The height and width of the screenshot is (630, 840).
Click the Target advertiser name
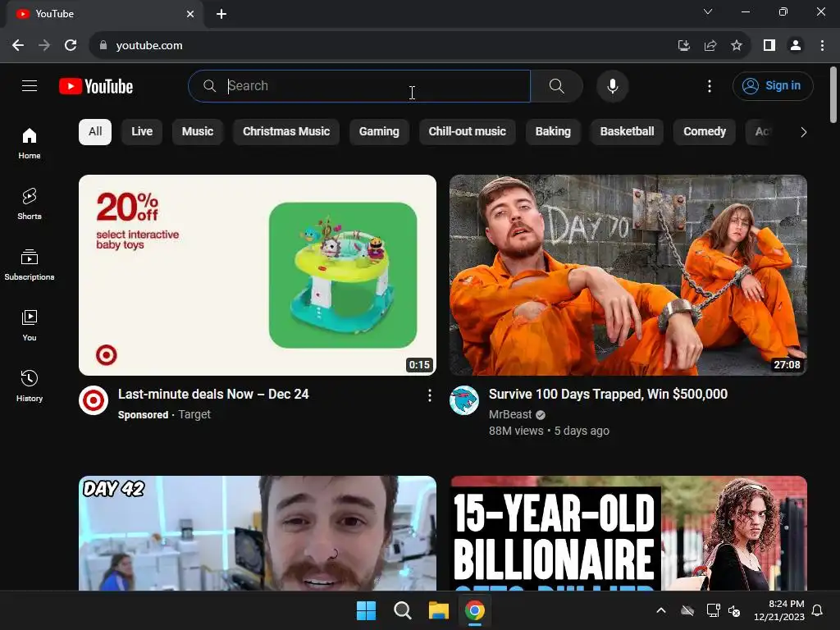coord(194,414)
